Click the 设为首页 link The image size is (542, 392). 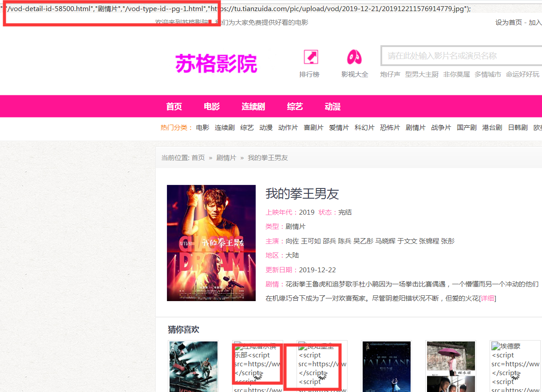508,23
